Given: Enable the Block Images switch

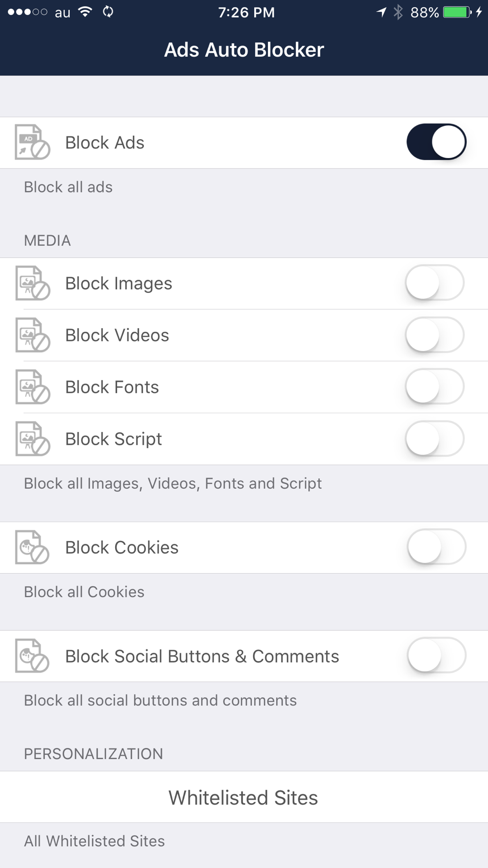Looking at the screenshot, I should [434, 283].
